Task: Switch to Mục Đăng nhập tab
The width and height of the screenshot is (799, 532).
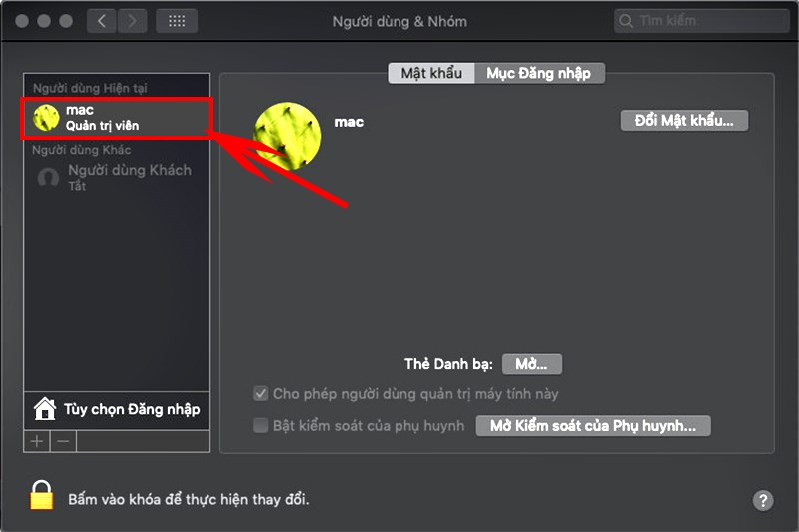Action: pyautogui.click(x=539, y=73)
